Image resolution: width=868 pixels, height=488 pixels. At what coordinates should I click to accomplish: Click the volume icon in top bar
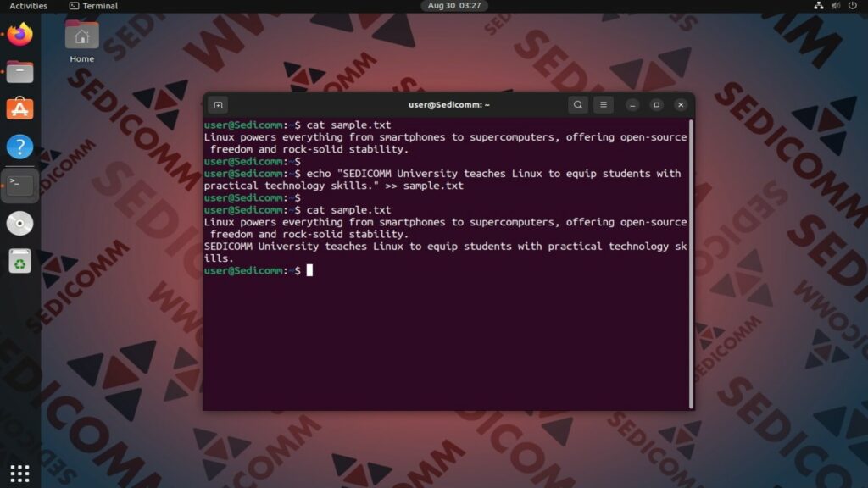836,6
